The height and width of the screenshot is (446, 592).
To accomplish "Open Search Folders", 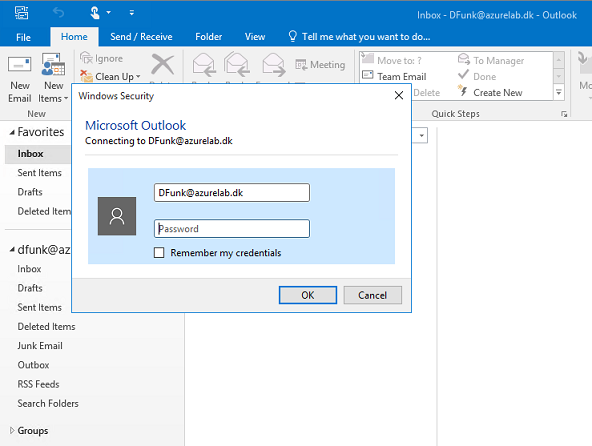I will click(x=48, y=403).
